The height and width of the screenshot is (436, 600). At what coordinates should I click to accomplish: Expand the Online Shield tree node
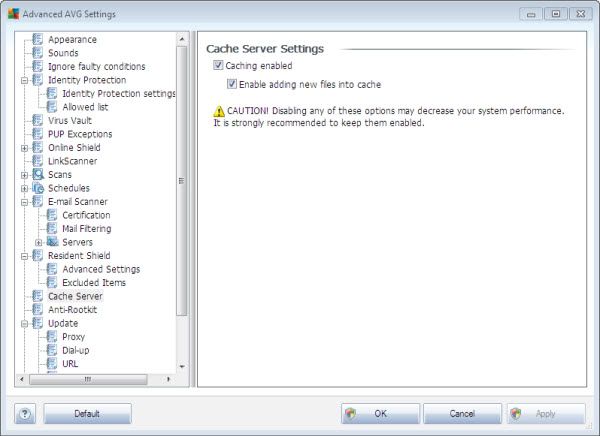(x=24, y=148)
